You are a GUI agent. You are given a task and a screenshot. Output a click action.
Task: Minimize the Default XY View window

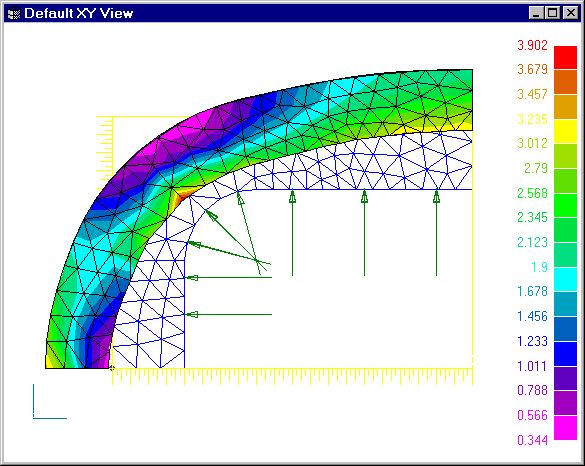pyautogui.click(x=536, y=13)
